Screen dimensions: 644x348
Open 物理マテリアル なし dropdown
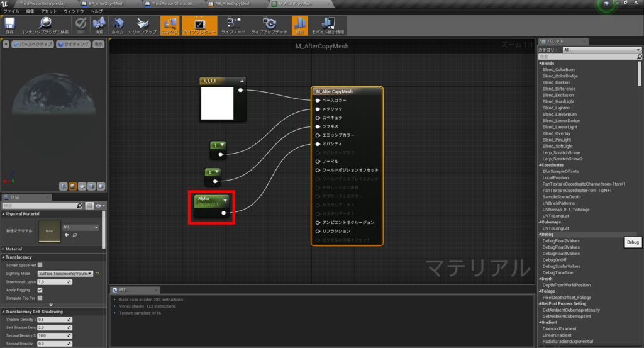pyautogui.click(x=80, y=227)
